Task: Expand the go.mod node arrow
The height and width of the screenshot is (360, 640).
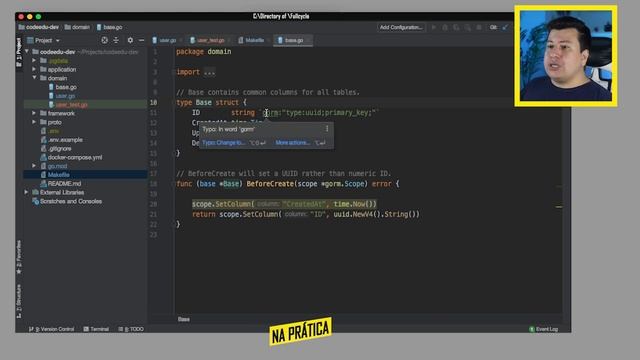Action: [34, 166]
